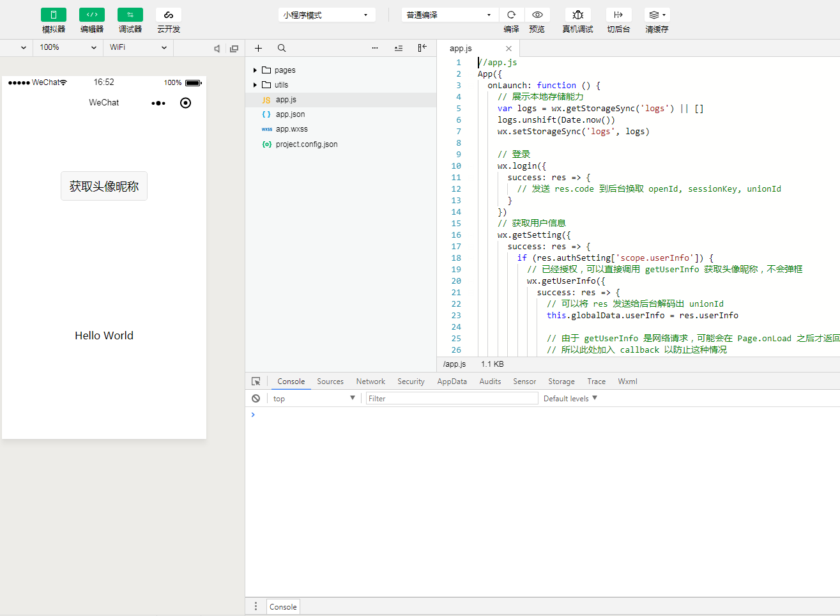The image size is (840, 616).
Task: Open the 小程序模式 mode dropdown
Action: (326, 15)
